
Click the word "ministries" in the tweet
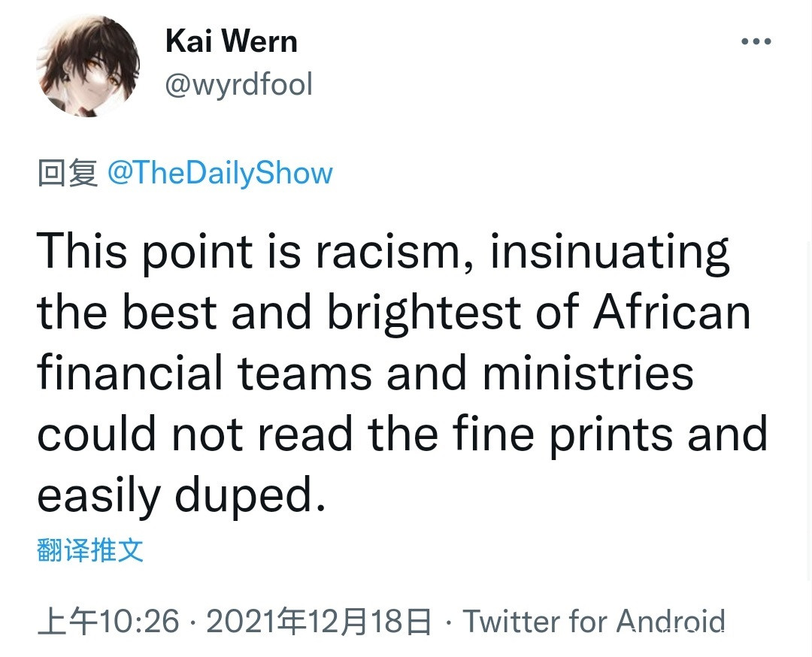pyautogui.click(x=588, y=373)
